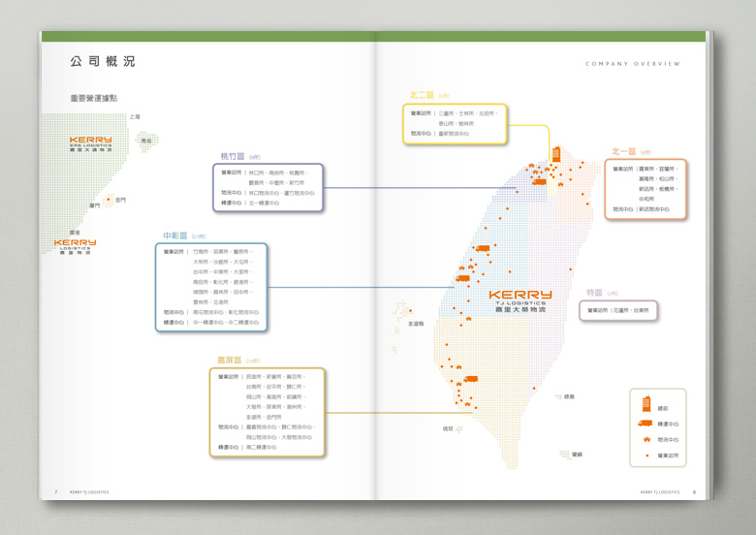Viewport: 756px width, 535px height.
Task: Click the 南二轉運中心 row in 嘉屏區 box
Action: click(x=247, y=447)
